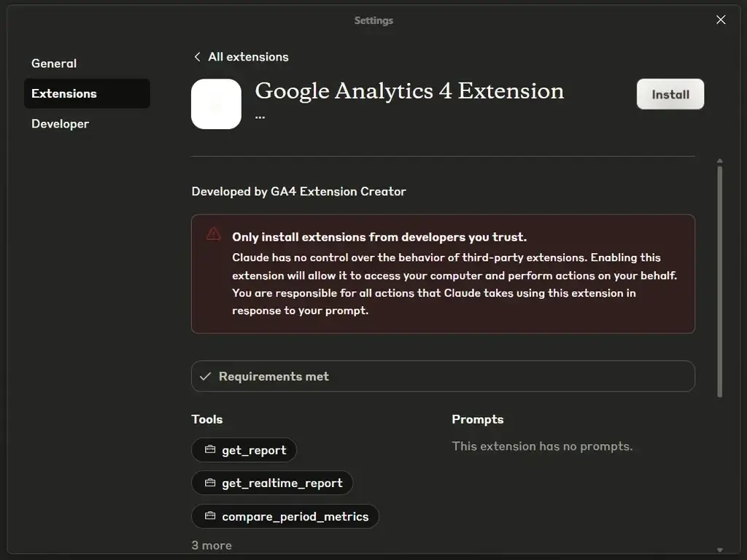Viewport: 747px width, 560px height.
Task: Select the compare_period_metrics tool chip
Action: click(x=285, y=516)
